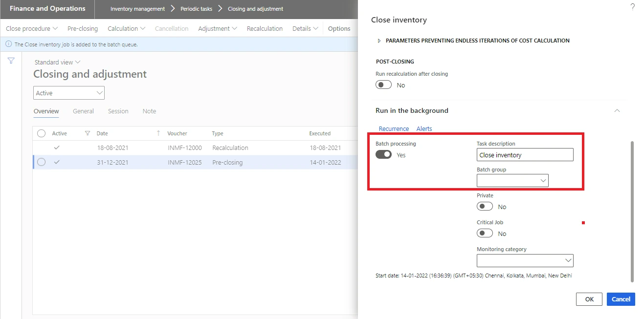This screenshot has width=644, height=319.
Task: Go to Periodic tasks breadcrumb
Action: pyautogui.click(x=197, y=9)
